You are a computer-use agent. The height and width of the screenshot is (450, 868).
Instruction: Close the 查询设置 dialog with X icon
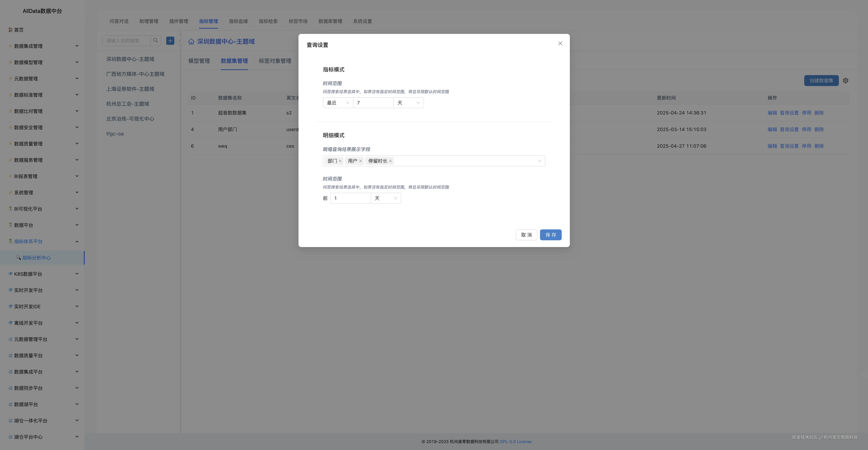coord(560,43)
